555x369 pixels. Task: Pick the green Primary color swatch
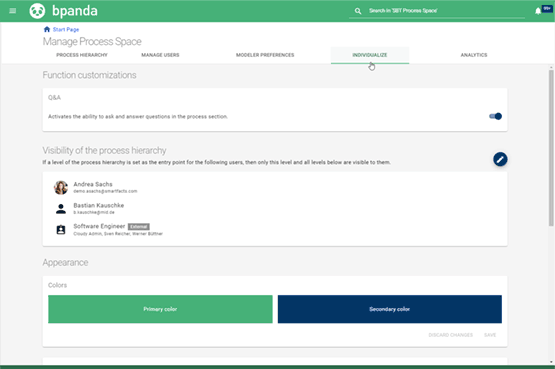(160, 309)
